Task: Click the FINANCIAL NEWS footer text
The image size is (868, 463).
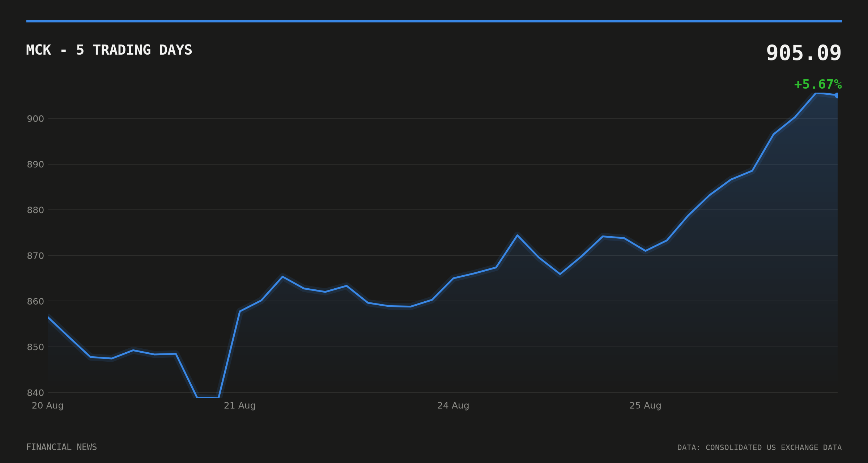Action: click(61, 447)
